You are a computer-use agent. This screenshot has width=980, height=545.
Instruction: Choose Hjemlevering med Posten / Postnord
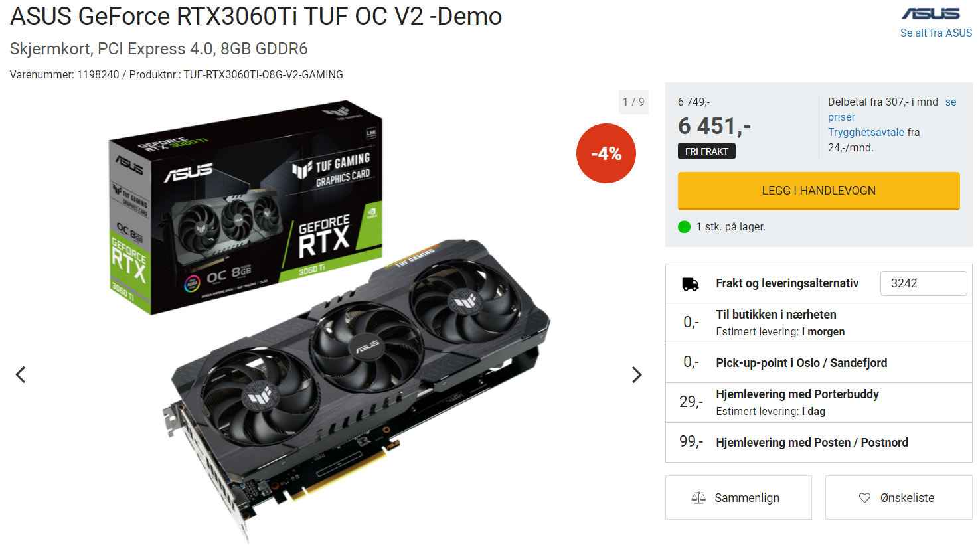point(819,443)
